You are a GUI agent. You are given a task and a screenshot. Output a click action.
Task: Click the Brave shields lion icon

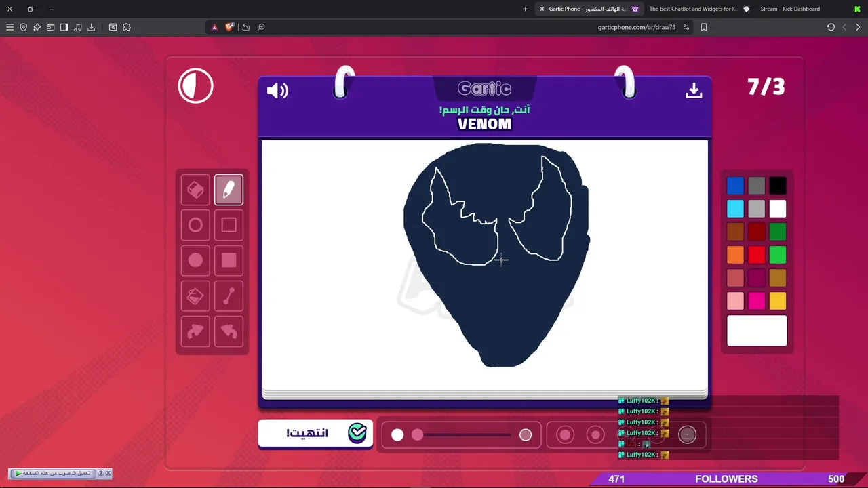click(230, 27)
